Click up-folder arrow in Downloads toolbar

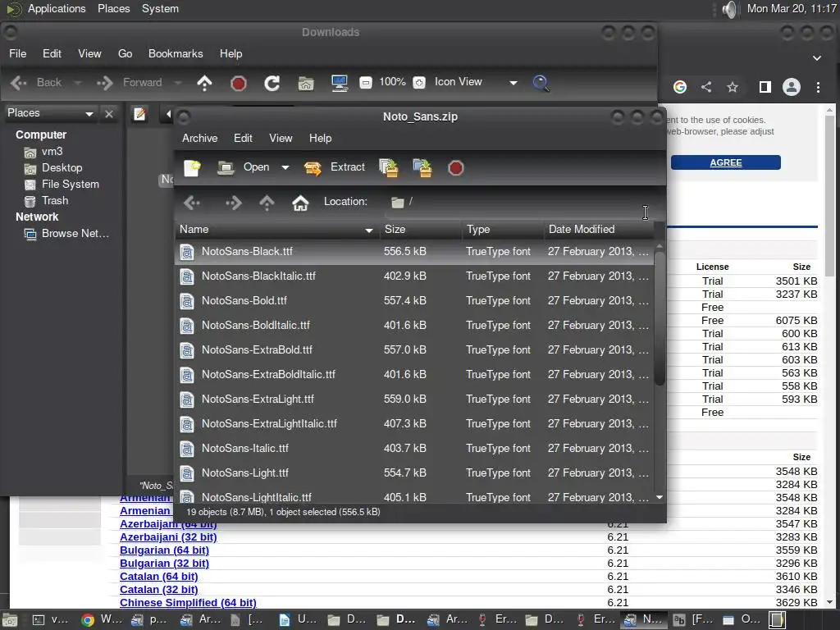pos(204,83)
